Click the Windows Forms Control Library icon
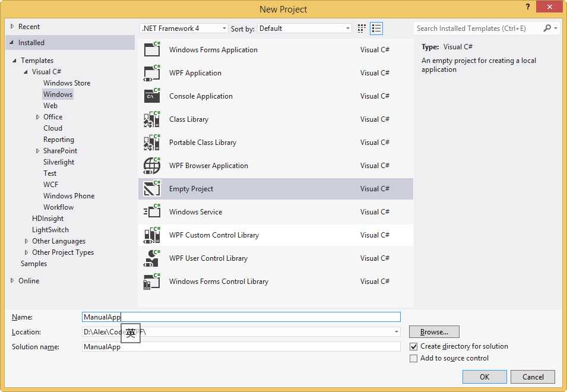Image resolution: width=567 pixels, height=392 pixels. [x=152, y=281]
